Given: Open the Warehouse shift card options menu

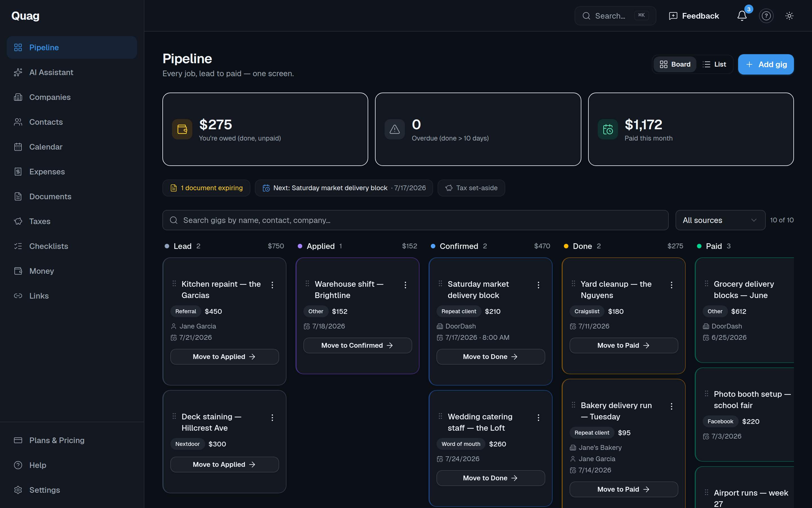Looking at the screenshot, I should [x=405, y=285].
